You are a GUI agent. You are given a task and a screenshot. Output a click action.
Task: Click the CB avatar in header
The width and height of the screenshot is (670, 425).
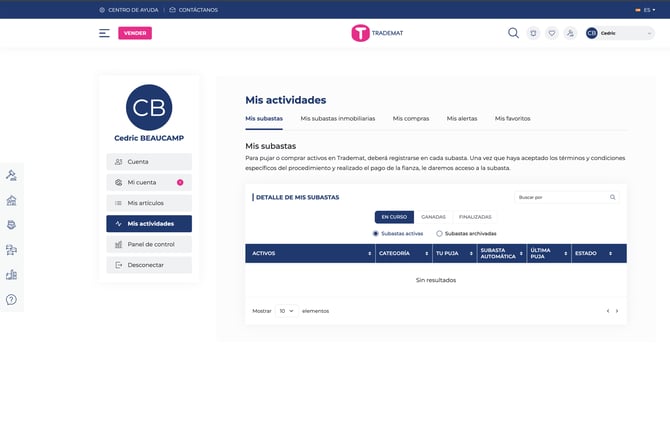point(592,33)
